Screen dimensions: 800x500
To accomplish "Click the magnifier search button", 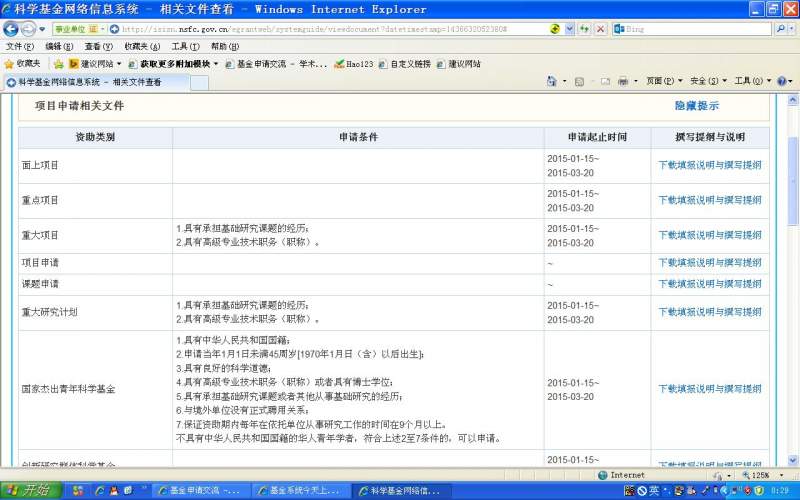I will point(781,29).
